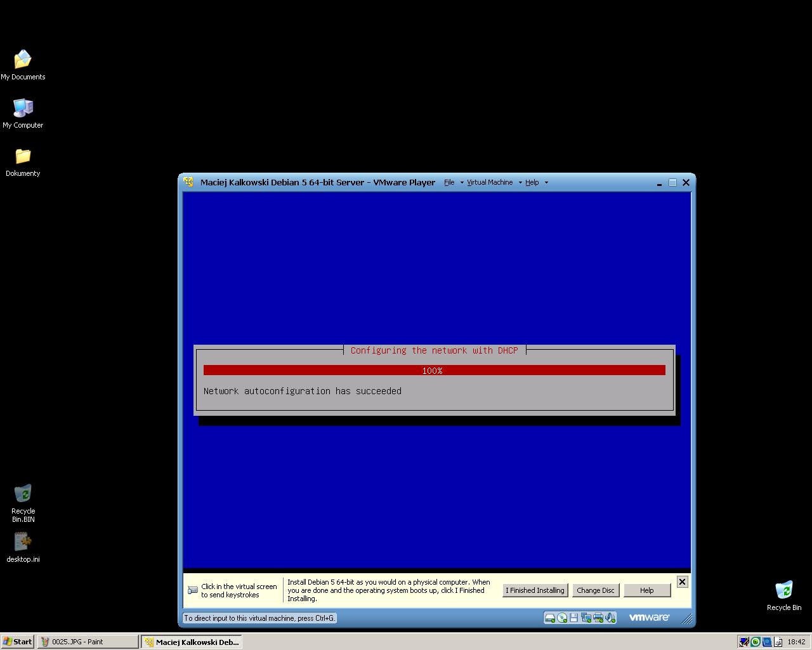Click the first system tray icon with pen
This screenshot has width=812, height=650.
[744, 642]
